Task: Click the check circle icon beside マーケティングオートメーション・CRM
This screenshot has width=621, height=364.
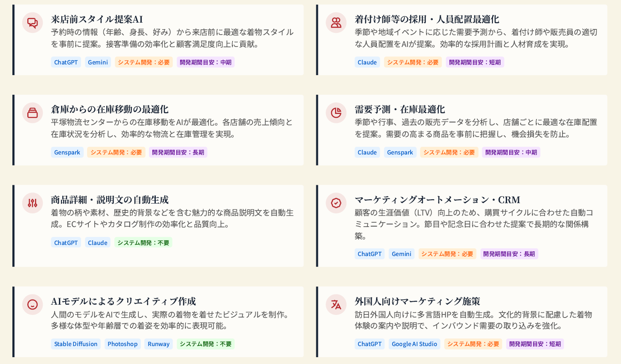Action: pos(336,203)
